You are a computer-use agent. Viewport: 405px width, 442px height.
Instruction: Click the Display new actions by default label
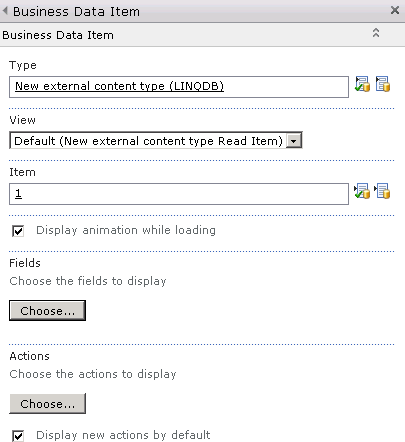123,435
